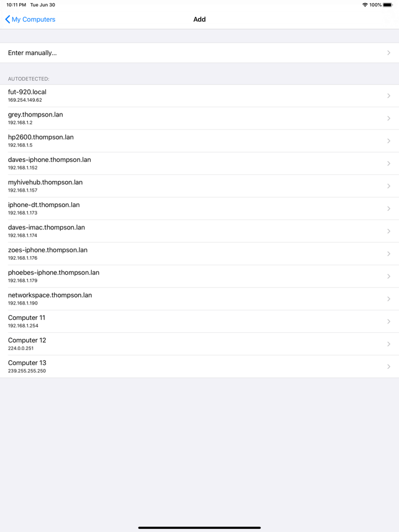Open myhivehub.thompson.lan chevron arrow
The width and height of the screenshot is (399, 532).
click(x=388, y=186)
